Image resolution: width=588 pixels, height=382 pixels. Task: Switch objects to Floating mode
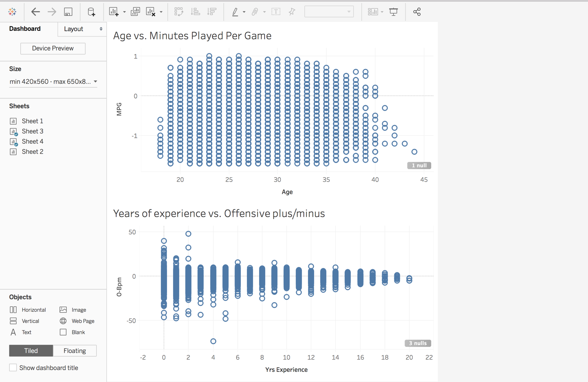75,351
